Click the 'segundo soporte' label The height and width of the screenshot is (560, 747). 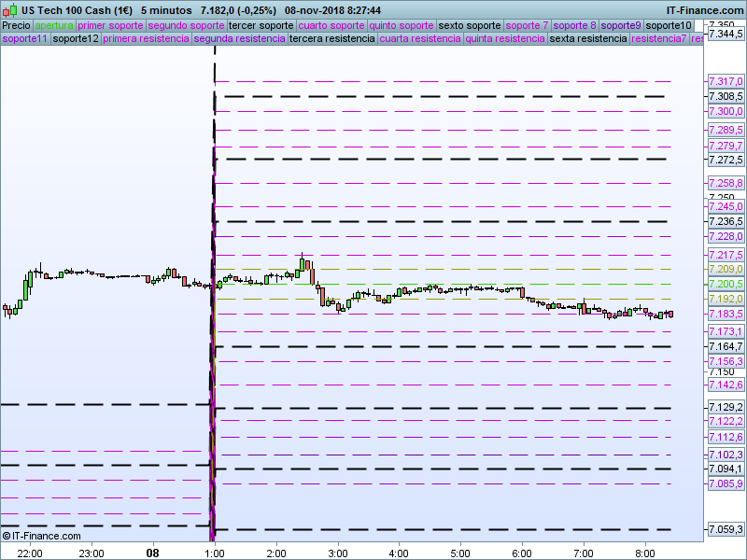click(186, 25)
